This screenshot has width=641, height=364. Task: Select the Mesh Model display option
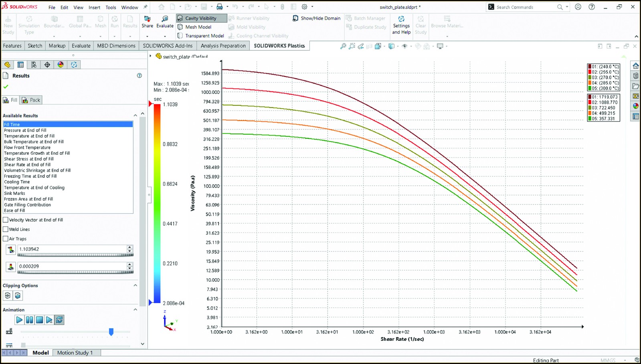click(x=198, y=27)
